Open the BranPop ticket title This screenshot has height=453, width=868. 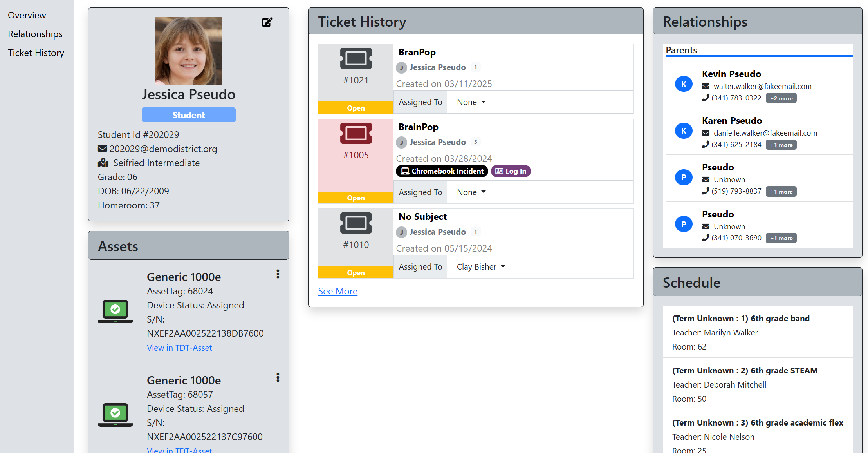(x=417, y=52)
